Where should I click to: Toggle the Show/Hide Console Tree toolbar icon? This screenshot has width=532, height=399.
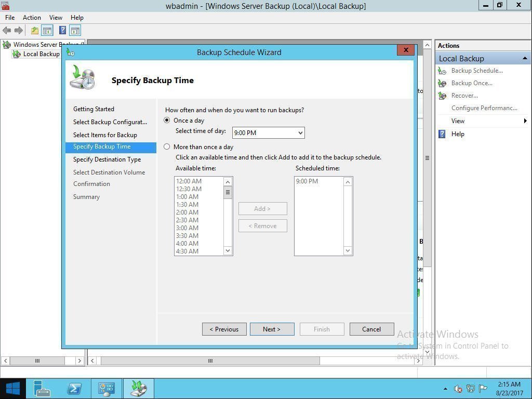point(47,31)
